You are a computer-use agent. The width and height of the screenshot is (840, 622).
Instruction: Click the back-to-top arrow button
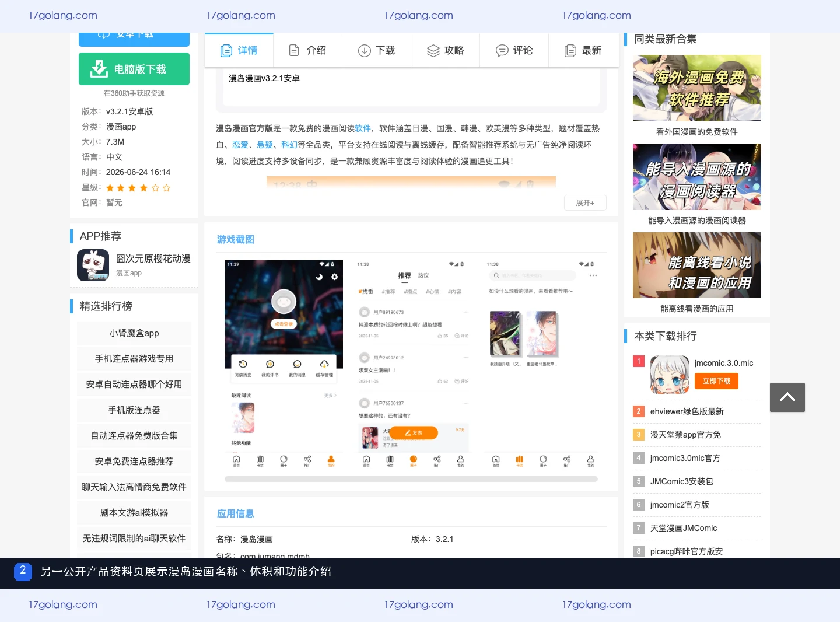787,397
